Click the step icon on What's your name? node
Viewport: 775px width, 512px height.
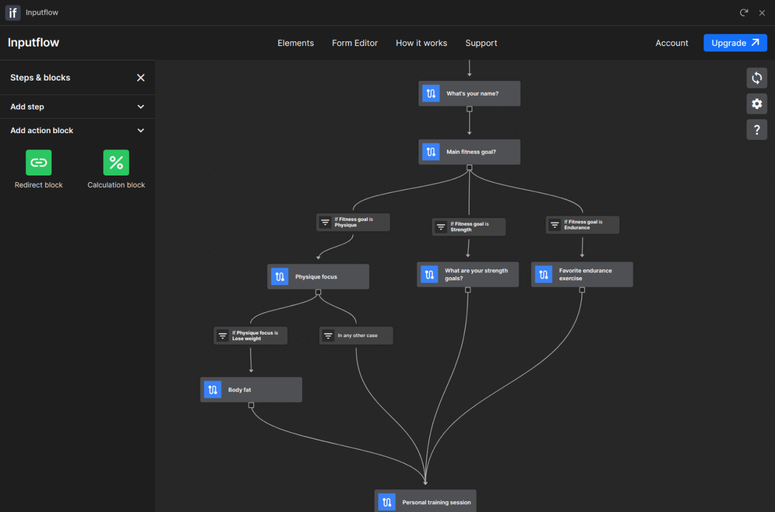click(431, 93)
